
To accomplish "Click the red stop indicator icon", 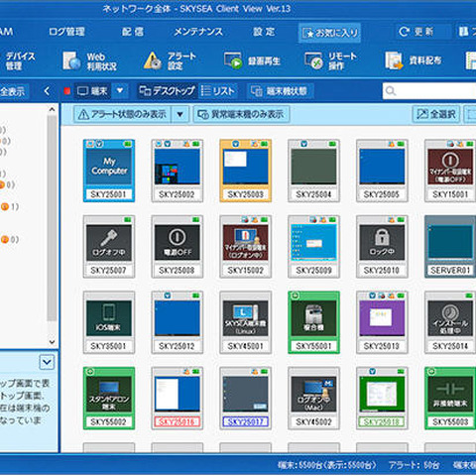I will 67,91.
